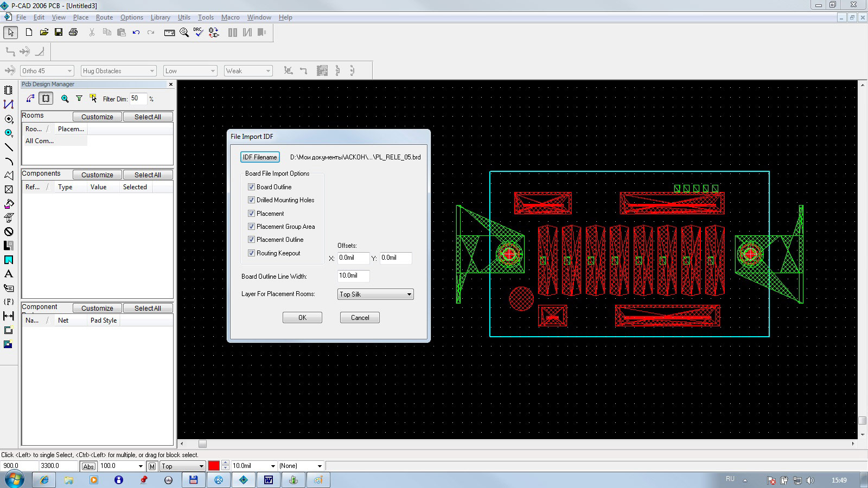Viewport: 868px width, 488px height.
Task: Select the Place Polygon tool
Action: click(9, 175)
